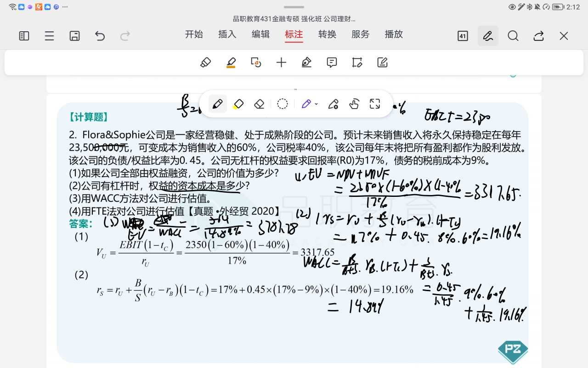
Task: Select the area crop annotation icon
Action: click(357, 63)
